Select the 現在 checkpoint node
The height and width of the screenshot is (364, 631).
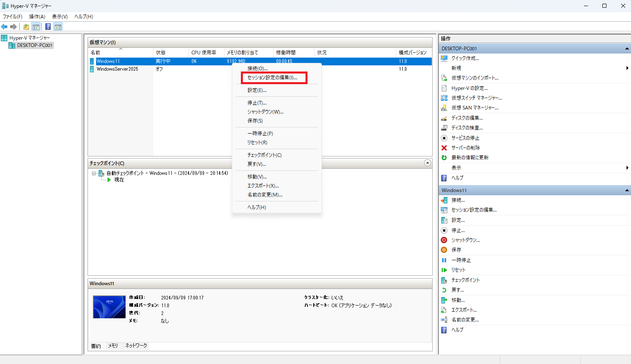(x=119, y=180)
